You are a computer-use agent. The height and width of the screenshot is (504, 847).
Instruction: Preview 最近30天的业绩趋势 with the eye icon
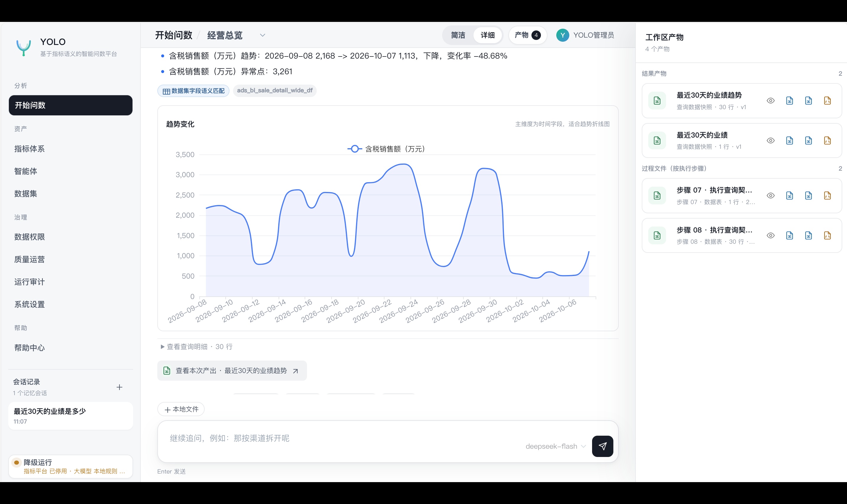coord(771,101)
